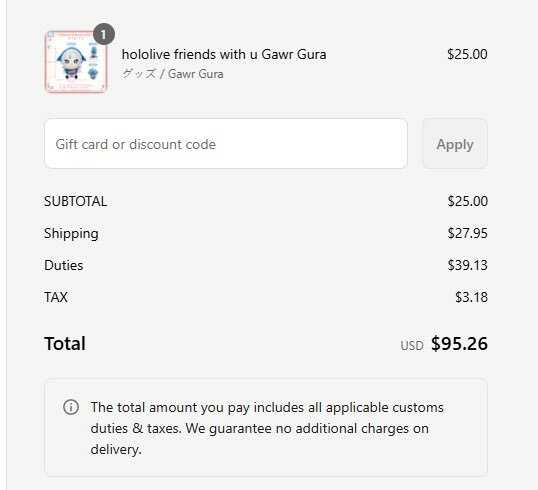Click the shipping cost $27.95
The width and height of the screenshot is (538, 490).
click(467, 233)
